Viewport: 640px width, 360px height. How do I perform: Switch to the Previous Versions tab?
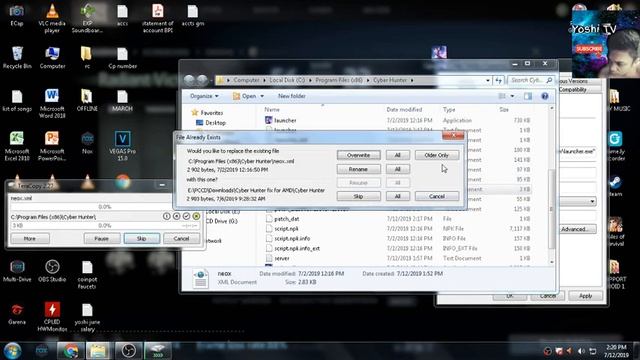point(573,81)
